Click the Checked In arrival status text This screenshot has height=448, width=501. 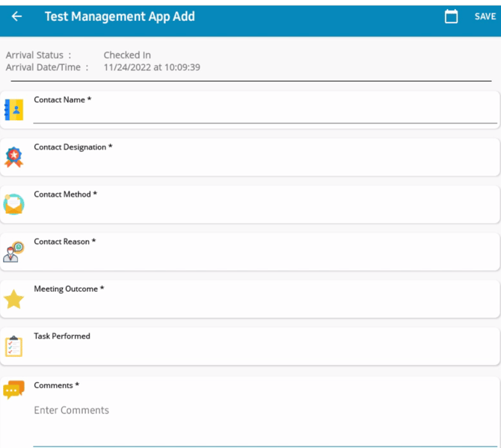point(127,55)
